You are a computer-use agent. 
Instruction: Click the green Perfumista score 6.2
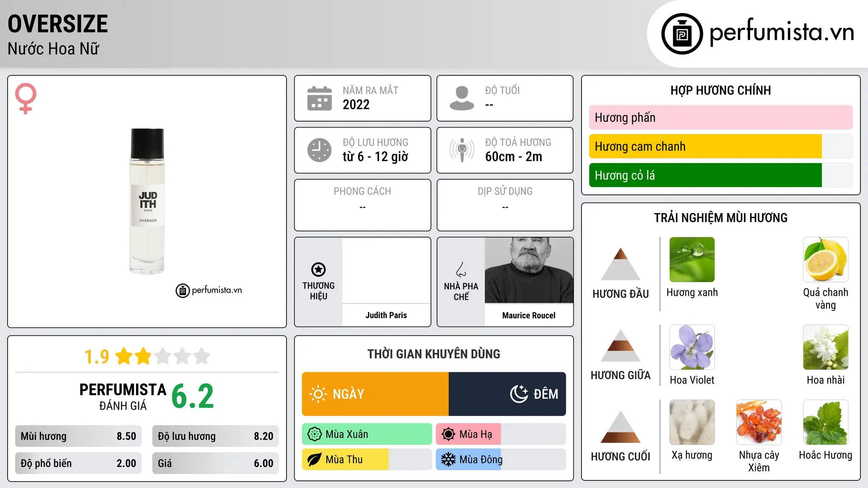click(193, 396)
